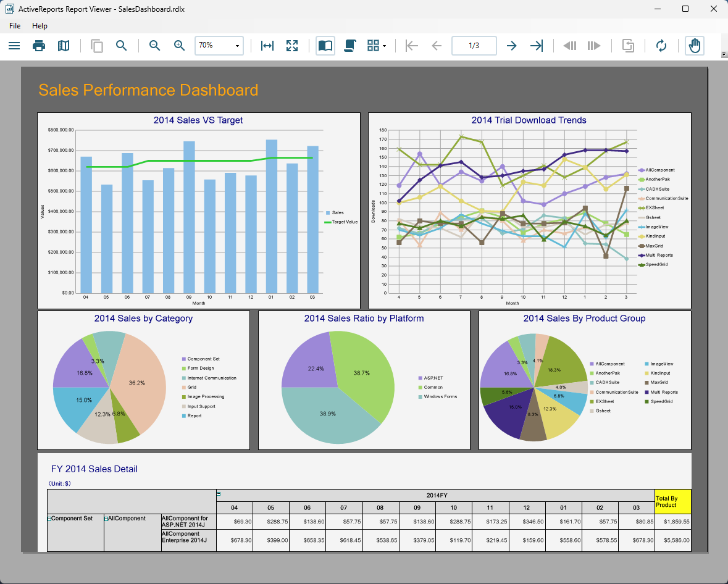This screenshot has width=728, height=584.
Task: Open the sidebar hamburger menu
Action: (14, 46)
